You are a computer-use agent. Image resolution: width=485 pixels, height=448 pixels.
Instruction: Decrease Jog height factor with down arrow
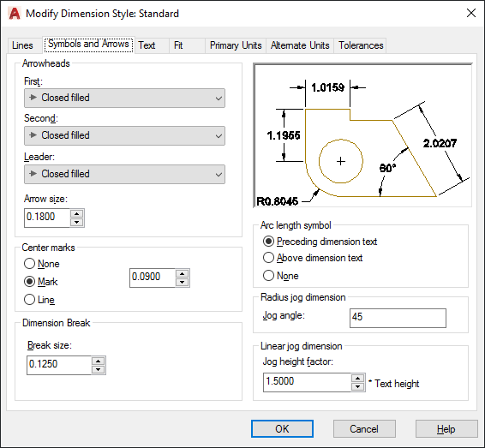click(x=357, y=386)
